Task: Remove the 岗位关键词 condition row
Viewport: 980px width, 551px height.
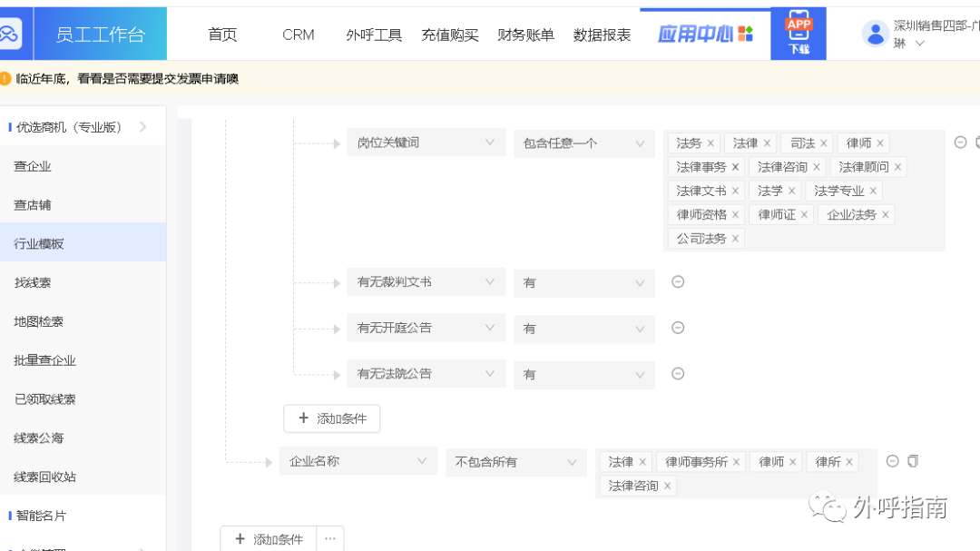Action: pyautogui.click(x=960, y=143)
